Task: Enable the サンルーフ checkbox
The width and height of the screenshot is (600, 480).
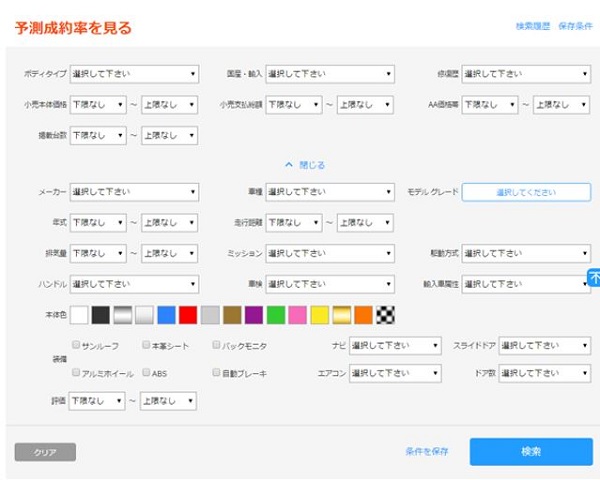Action: click(76, 345)
